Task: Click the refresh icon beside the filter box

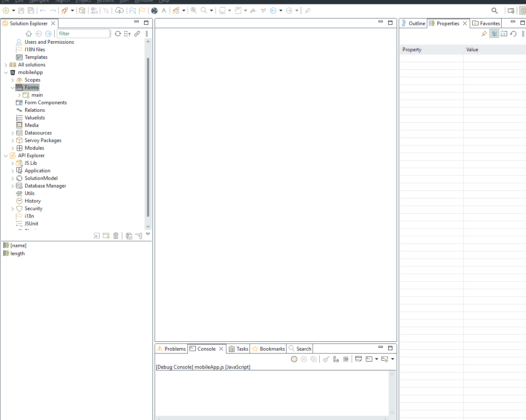Action: coord(118,34)
